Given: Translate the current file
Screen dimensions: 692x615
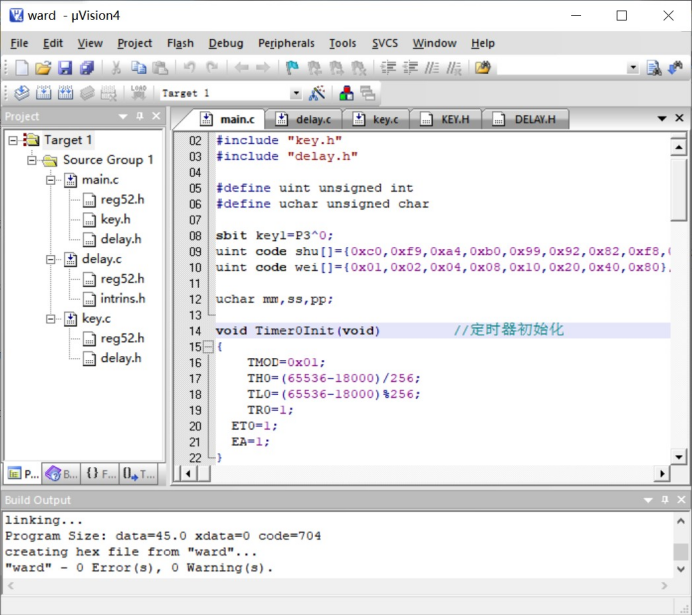Looking at the screenshot, I should tap(22, 93).
